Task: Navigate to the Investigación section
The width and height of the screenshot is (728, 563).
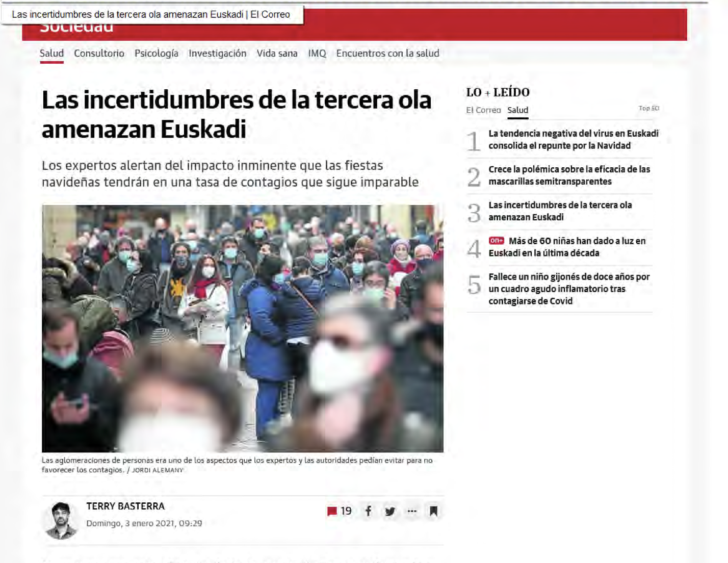Action: click(x=217, y=54)
